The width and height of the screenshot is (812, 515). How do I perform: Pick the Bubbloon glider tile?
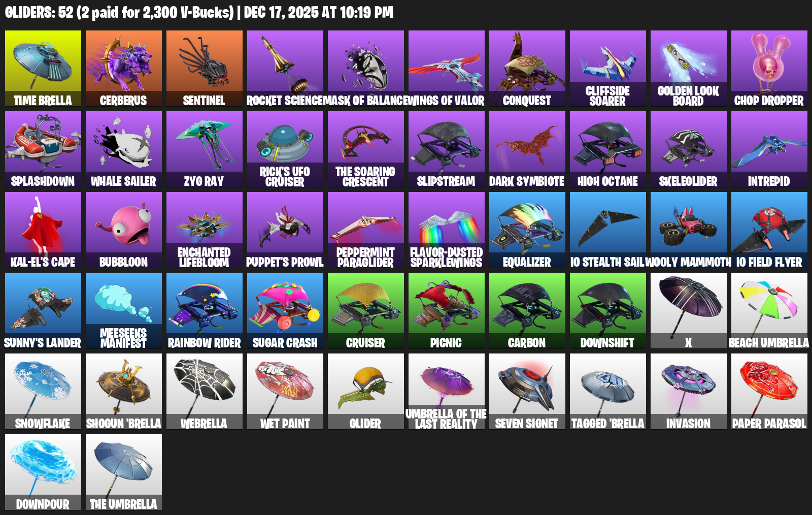click(124, 230)
